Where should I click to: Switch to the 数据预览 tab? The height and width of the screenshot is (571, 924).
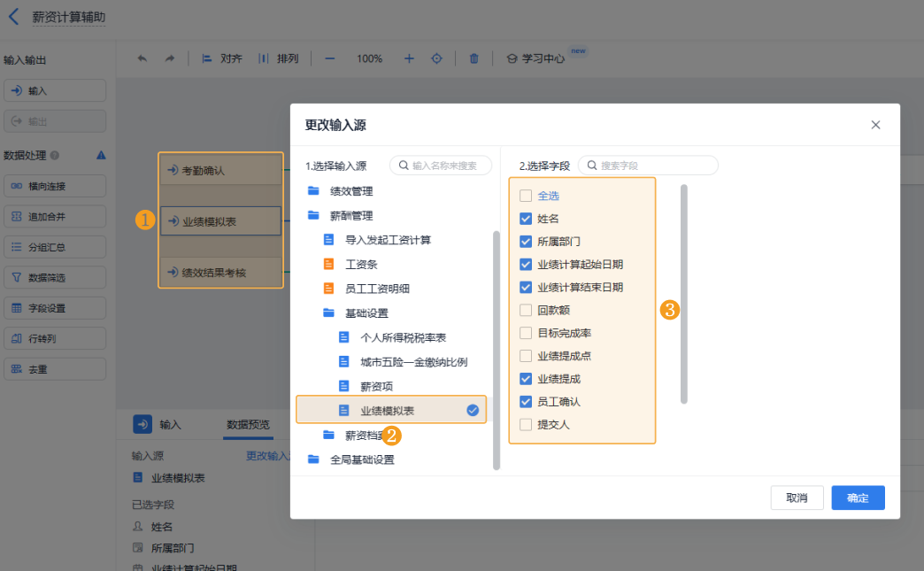click(x=248, y=425)
